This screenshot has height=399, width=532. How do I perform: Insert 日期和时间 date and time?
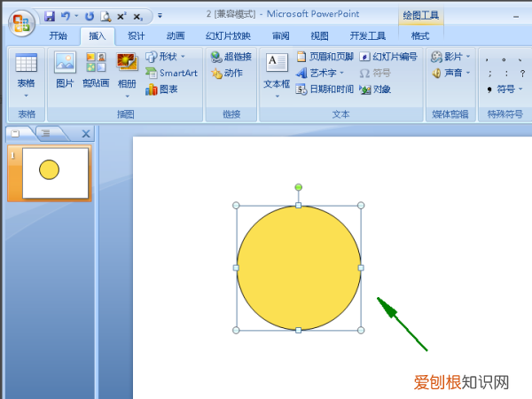click(325, 90)
